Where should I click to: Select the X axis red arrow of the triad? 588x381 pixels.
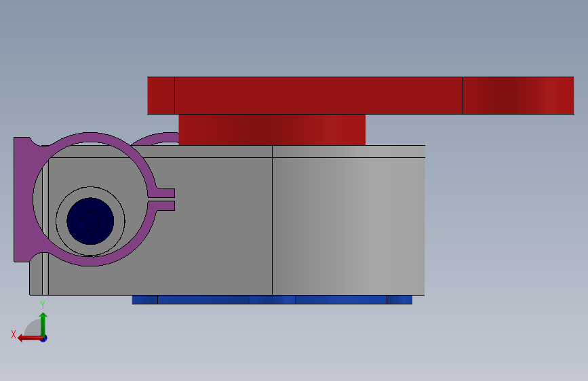tap(29, 338)
